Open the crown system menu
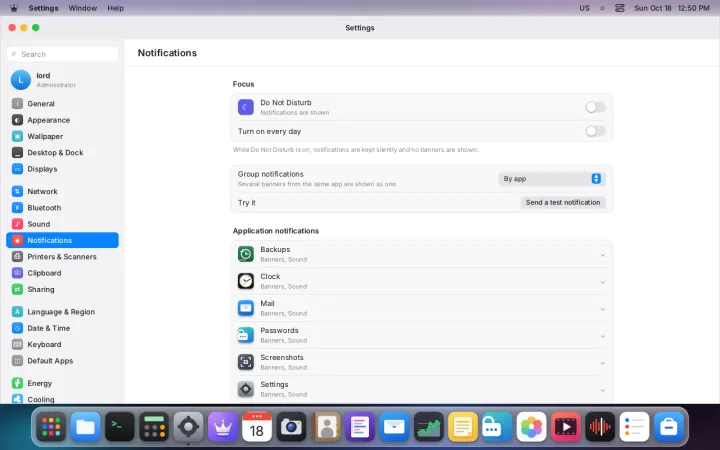 point(14,8)
